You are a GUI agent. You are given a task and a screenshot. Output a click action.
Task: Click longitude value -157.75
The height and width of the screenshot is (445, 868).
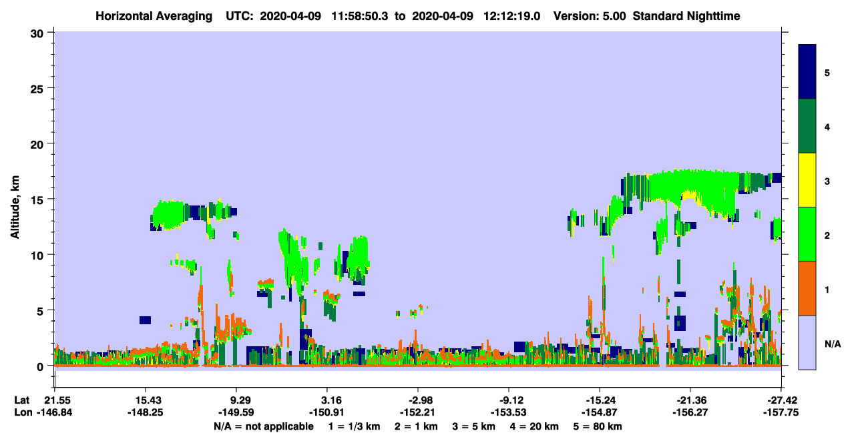(781, 413)
